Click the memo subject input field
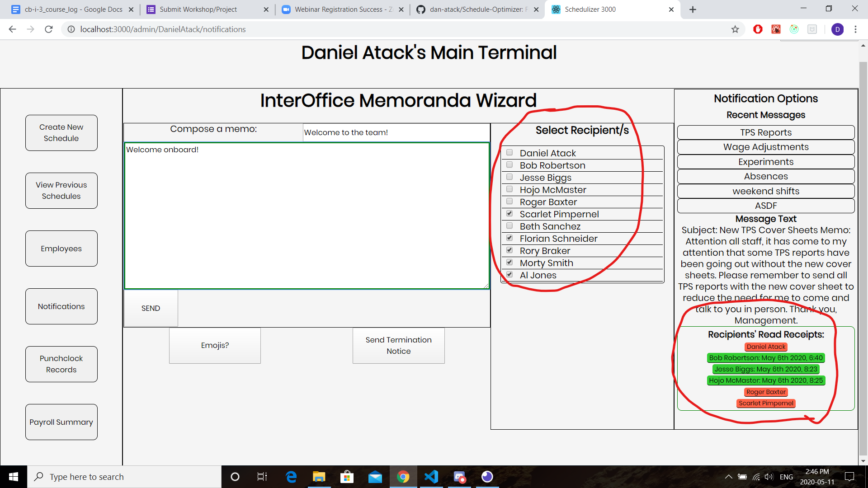Image resolution: width=868 pixels, height=488 pixels. click(x=396, y=132)
